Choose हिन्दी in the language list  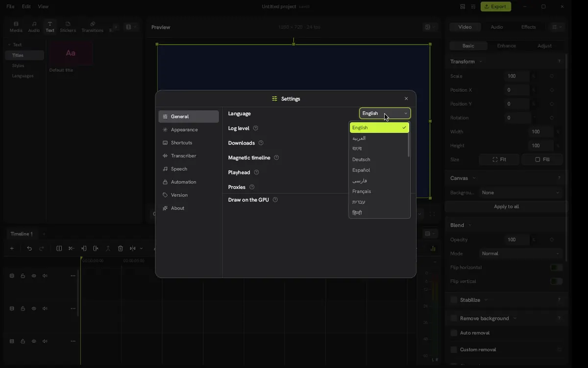[x=379, y=213]
